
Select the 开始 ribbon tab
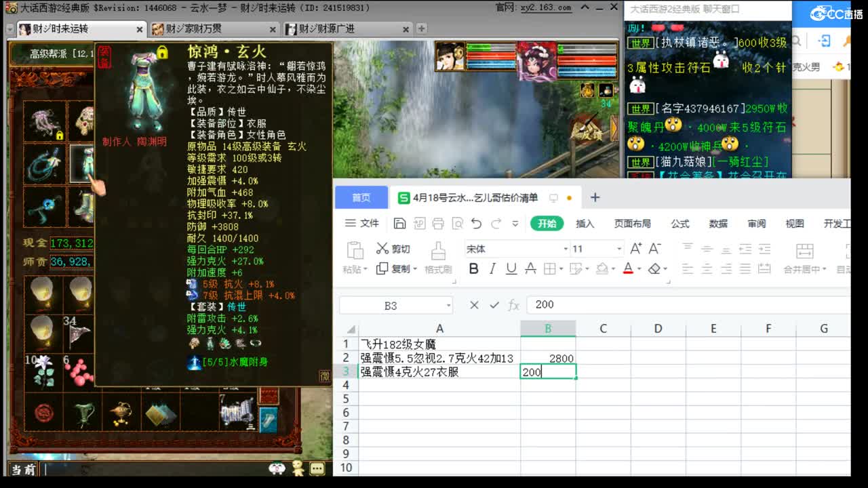(547, 224)
